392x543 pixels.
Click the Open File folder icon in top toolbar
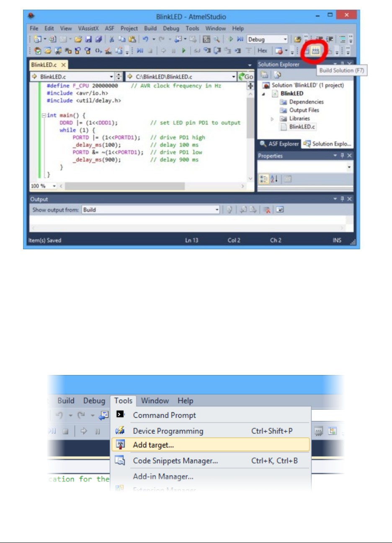tap(78, 39)
